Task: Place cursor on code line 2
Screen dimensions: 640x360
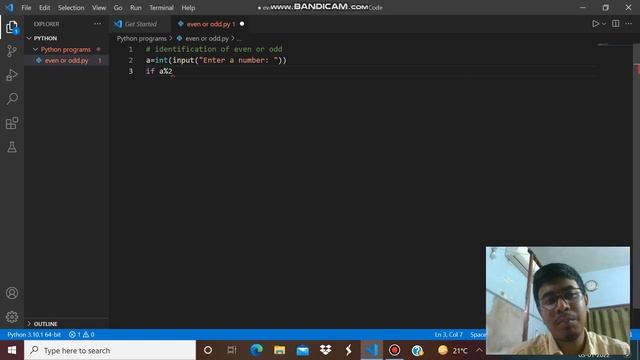Action: 216,60
